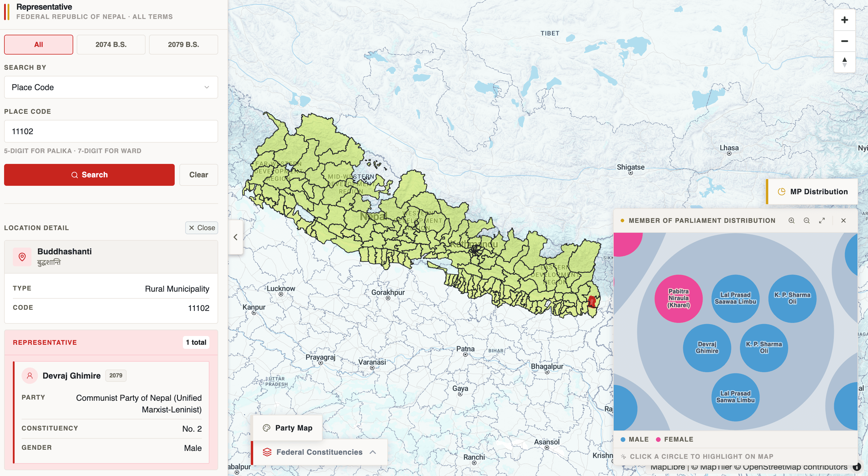Image resolution: width=868 pixels, height=476 pixels.
Task: Select the 2074 B.S. term tab
Action: (111, 44)
